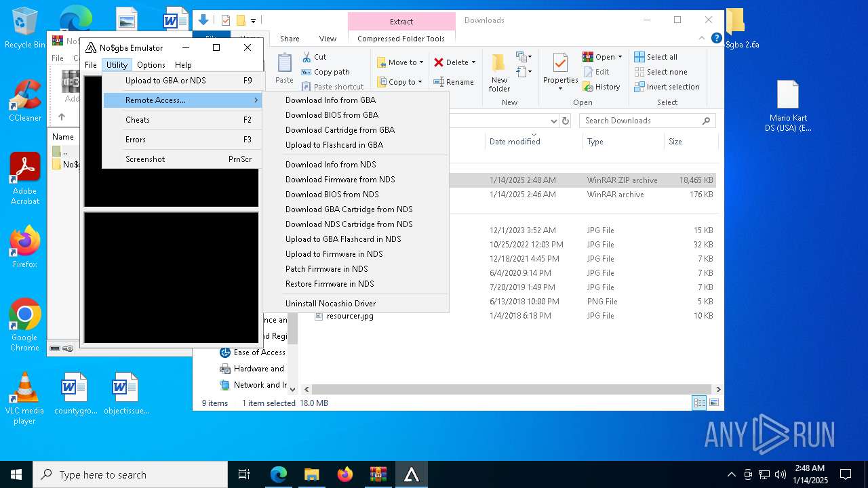Select Download Info from GBA
This screenshot has width=868, height=488.
coord(356,100)
